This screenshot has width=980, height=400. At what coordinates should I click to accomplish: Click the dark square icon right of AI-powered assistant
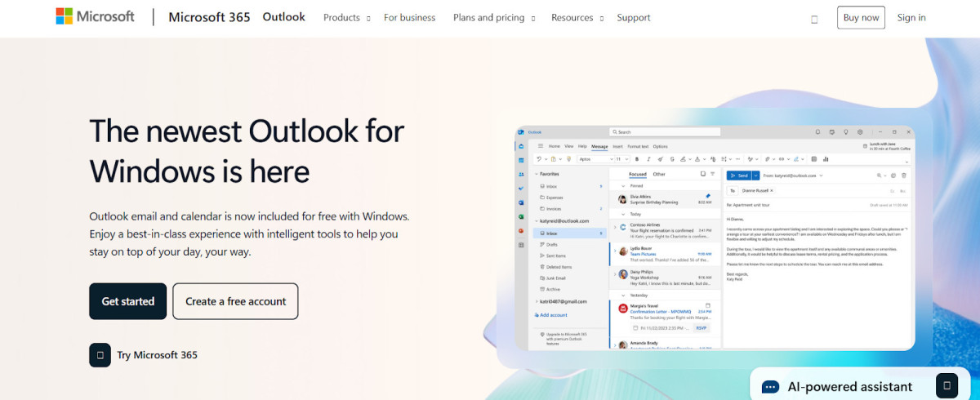tap(947, 384)
